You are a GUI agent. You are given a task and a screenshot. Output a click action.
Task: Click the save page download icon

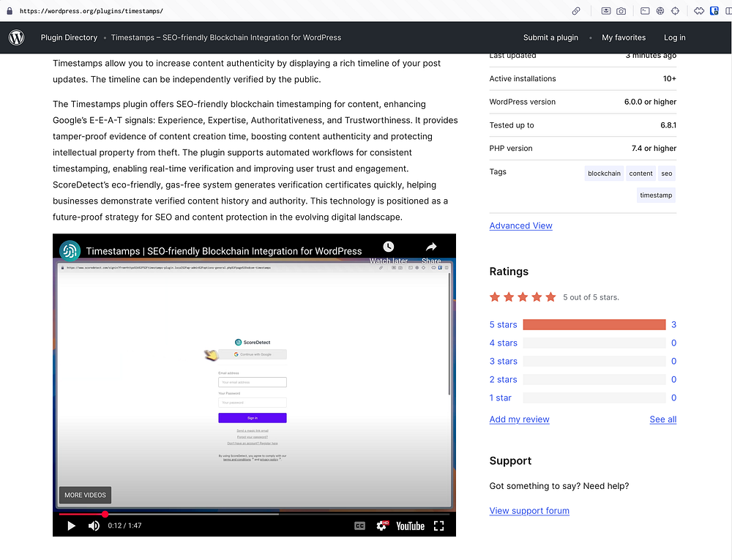coord(606,11)
